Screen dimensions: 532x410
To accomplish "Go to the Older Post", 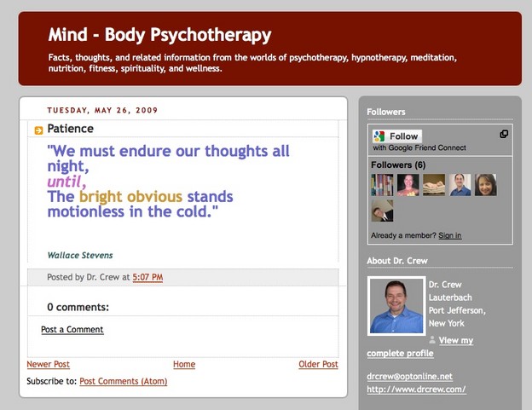I will [318, 364].
